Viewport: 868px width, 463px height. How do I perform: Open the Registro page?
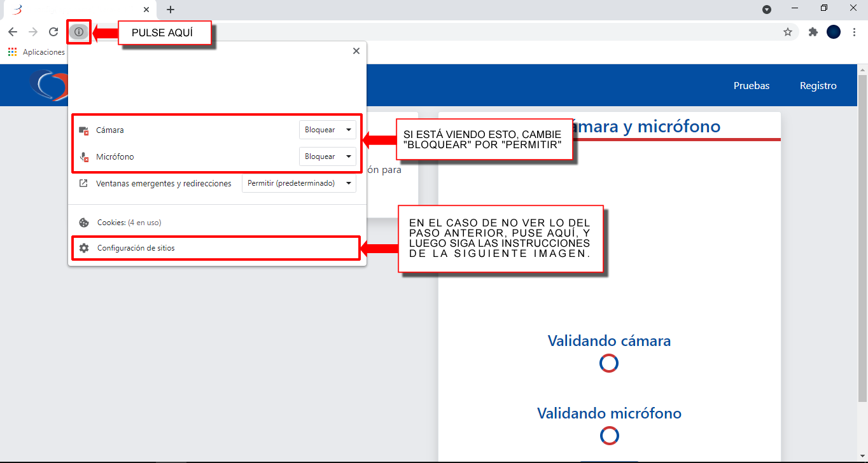coord(818,86)
